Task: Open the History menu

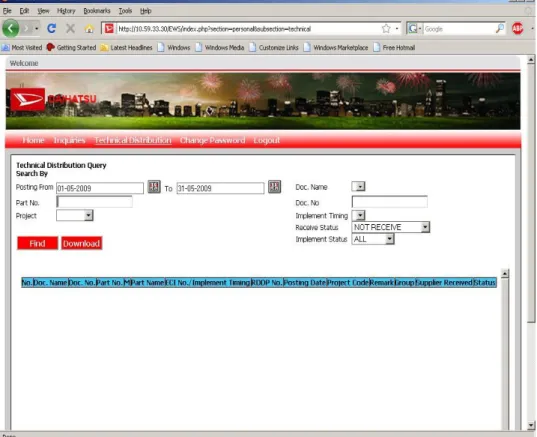Action: (x=66, y=11)
